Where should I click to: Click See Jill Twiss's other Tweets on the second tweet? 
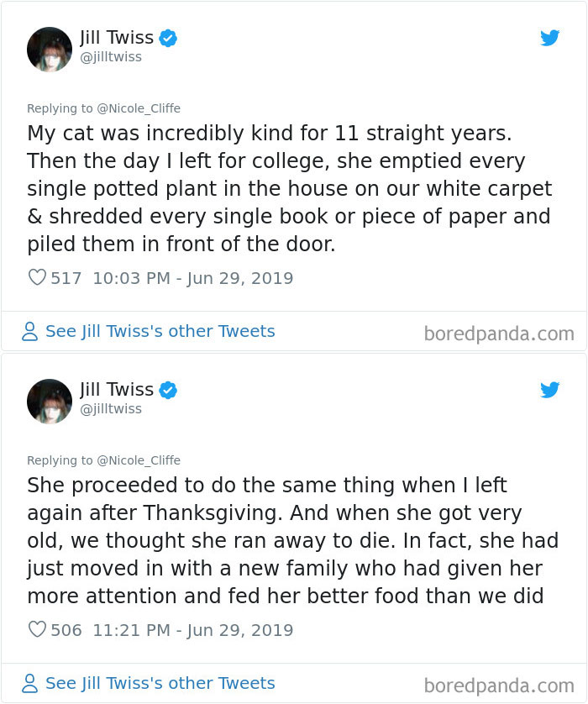coord(160,683)
